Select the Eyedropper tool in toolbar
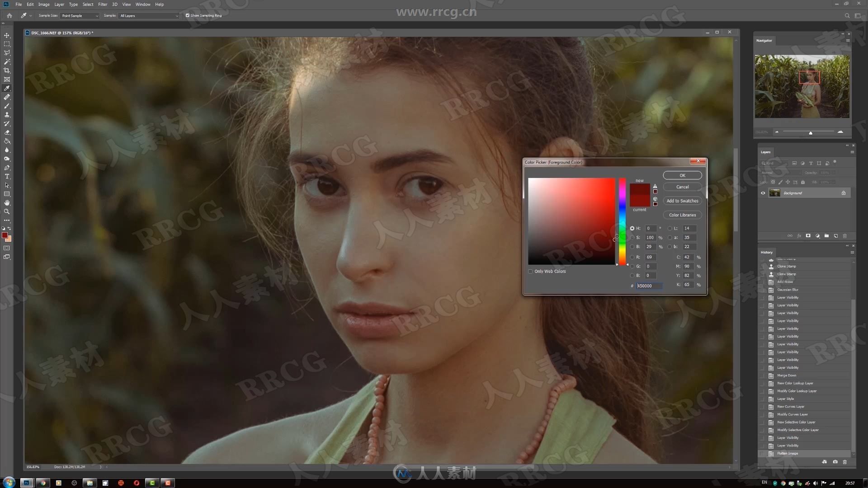Viewport: 868px width, 488px height. 7,88
